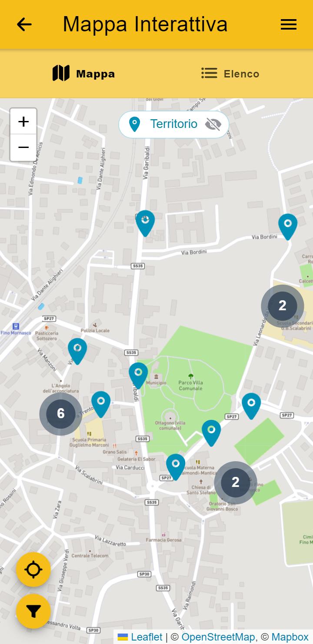The width and height of the screenshot is (313, 644).
Task: Expand the cluster of 2 near Scalabrini school
Action: pyautogui.click(x=283, y=306)
